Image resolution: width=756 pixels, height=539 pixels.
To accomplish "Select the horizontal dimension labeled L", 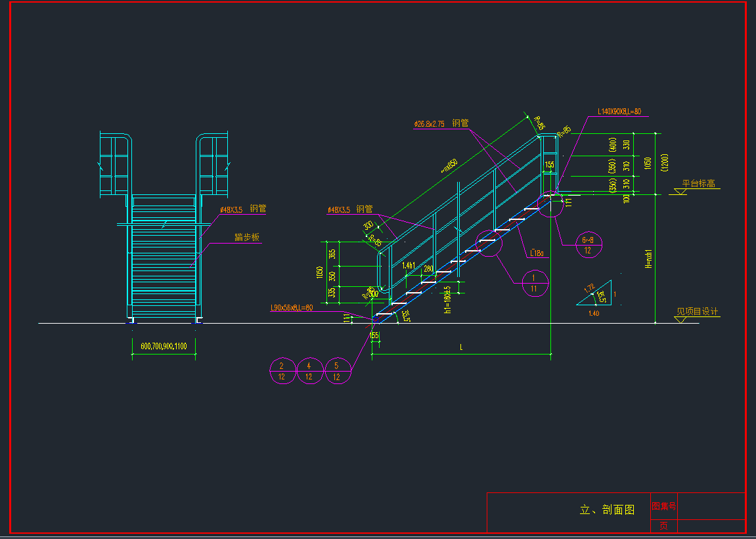I will [x=461, y=347].
